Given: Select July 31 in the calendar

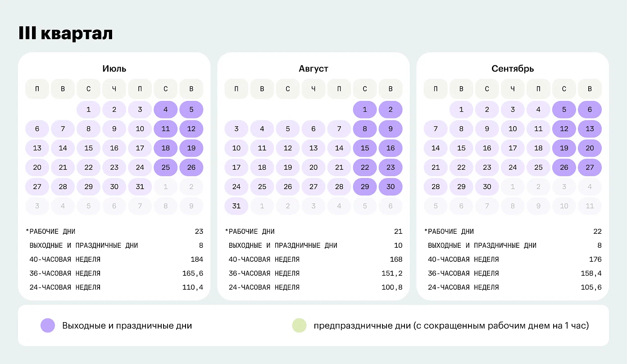Looking at the screenshot, I should [140, 187].
